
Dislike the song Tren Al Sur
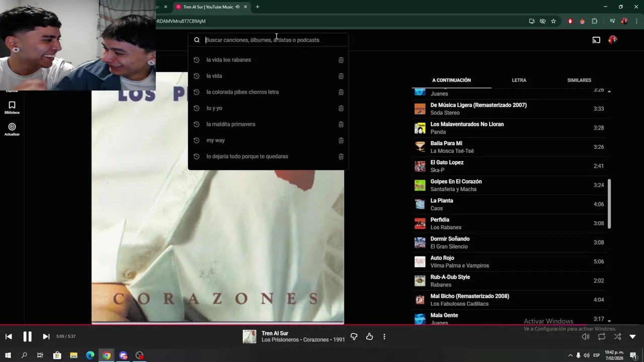point(354,336)
